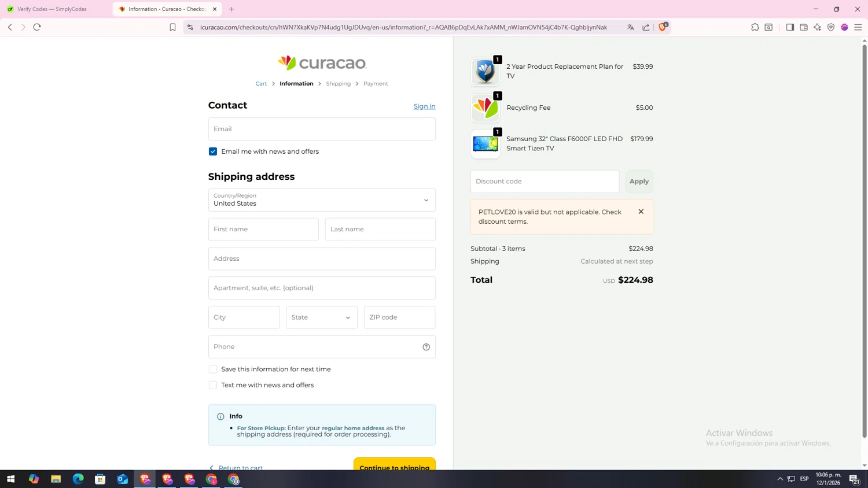The width and height of the screenshot is (868, 488).
Task: Click the Apply discount button
Action: pos(639,182)
